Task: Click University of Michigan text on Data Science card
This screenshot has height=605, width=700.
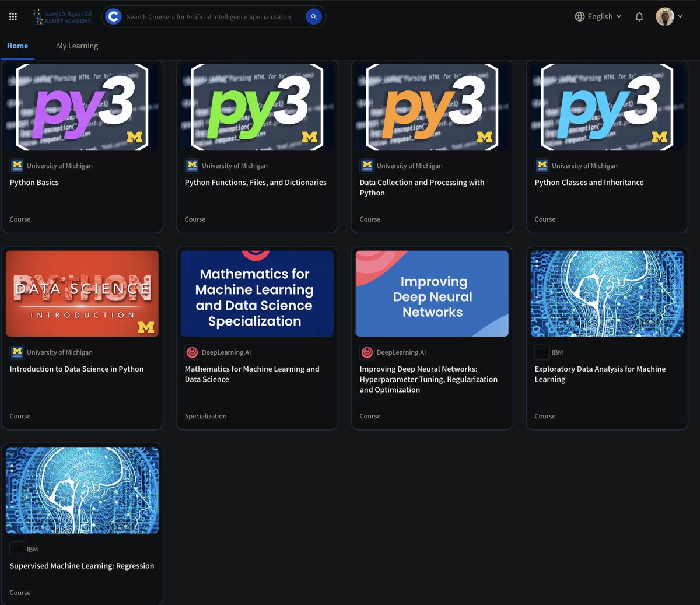Action: pyautogui.click(x=60, y=352)
